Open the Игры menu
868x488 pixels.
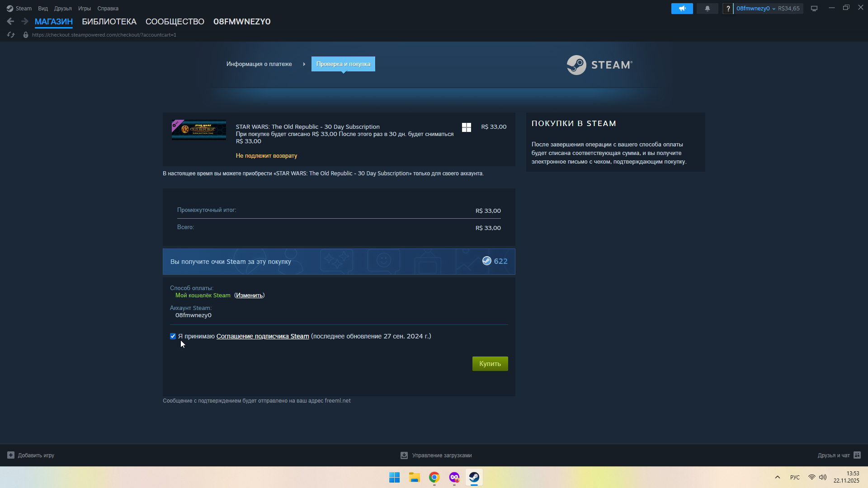pos(84,9)
